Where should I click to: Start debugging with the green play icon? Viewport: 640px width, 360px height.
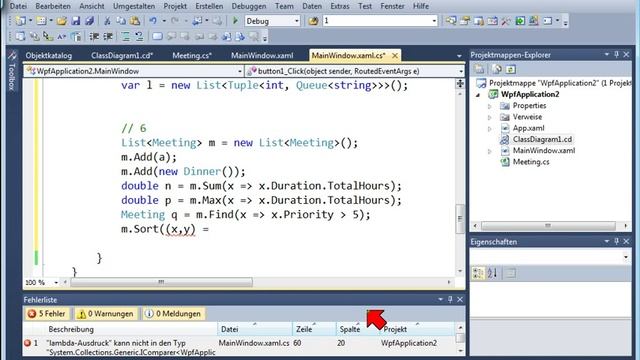coord(235,20)
